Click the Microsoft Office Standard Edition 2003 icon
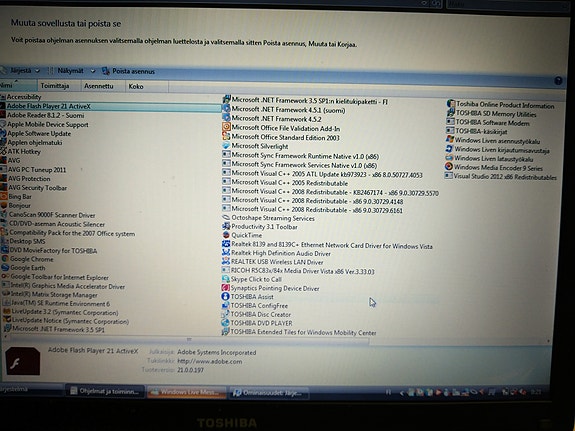 pos(226,137)
